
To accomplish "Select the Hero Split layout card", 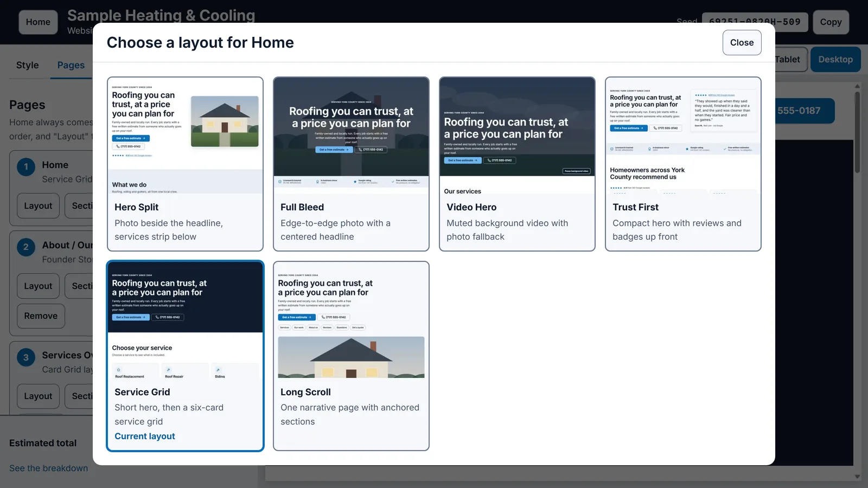I will coord(185,164).
